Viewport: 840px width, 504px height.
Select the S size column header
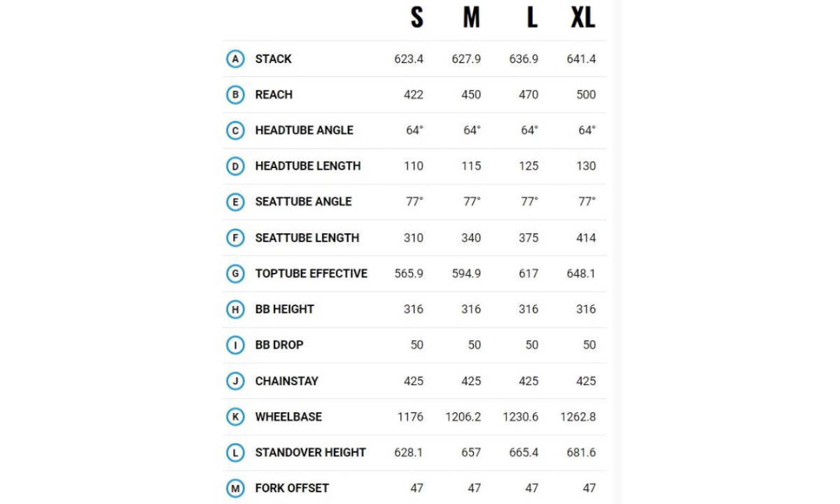(416, 18)
